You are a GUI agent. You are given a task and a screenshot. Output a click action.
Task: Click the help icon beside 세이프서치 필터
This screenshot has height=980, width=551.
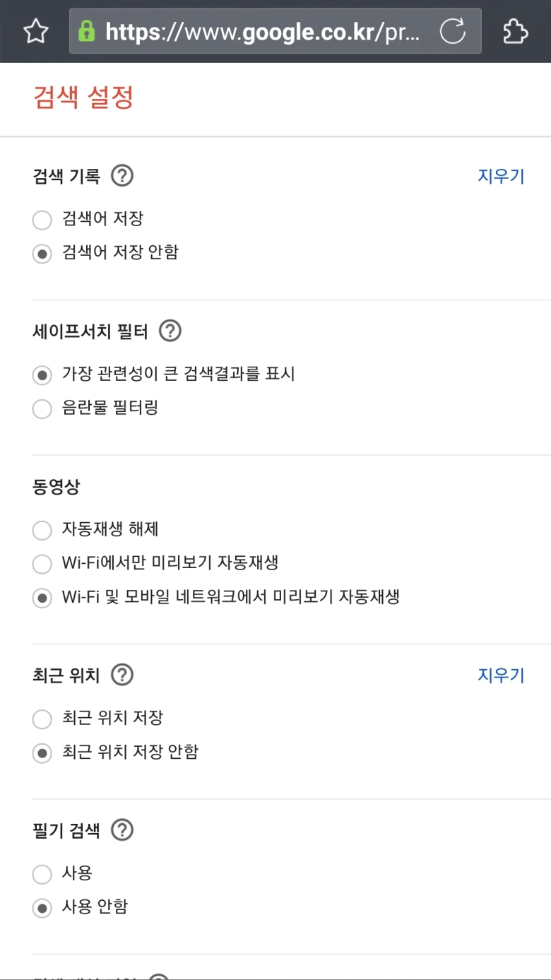(170, 331)
